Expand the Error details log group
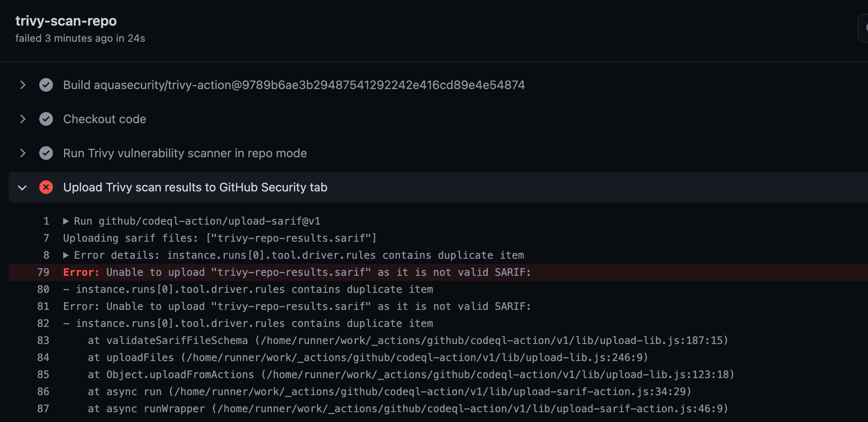 66,255
